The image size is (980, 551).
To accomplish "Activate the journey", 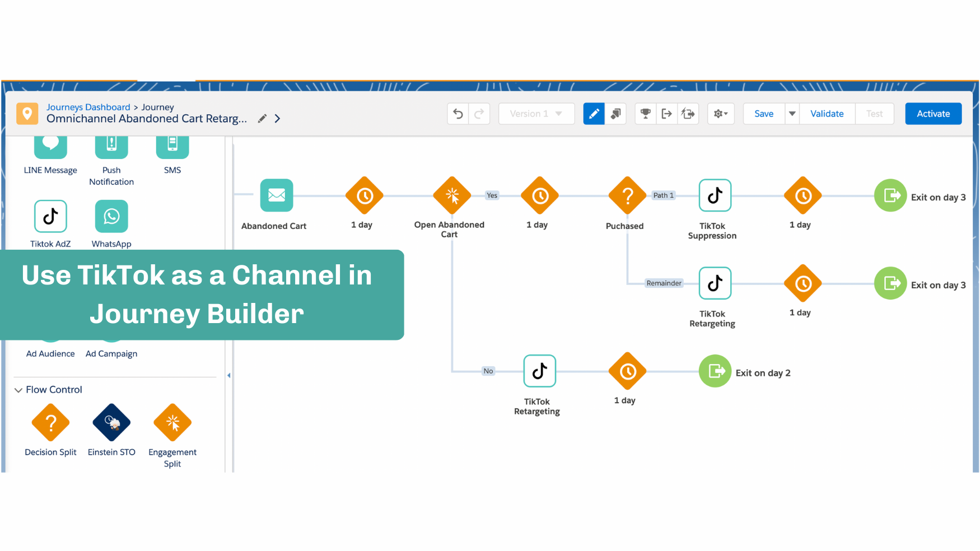I will [x=934, y=114].
